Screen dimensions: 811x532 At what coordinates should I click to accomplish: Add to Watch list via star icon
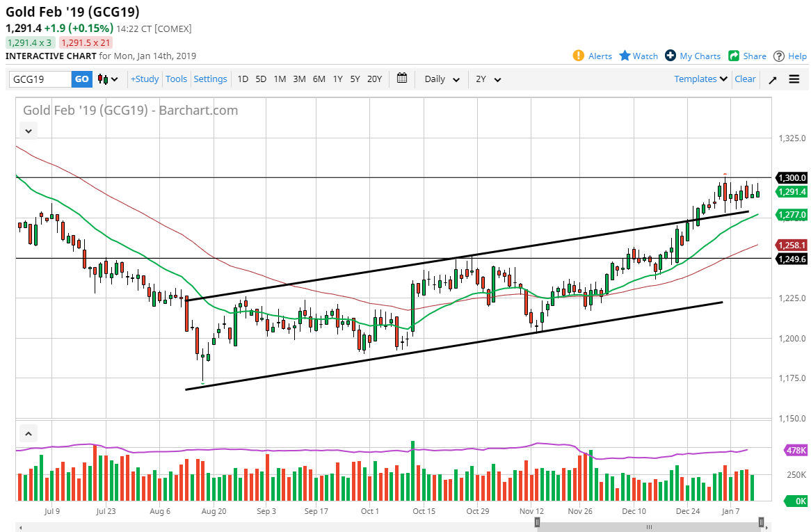[x=625, y=56]
